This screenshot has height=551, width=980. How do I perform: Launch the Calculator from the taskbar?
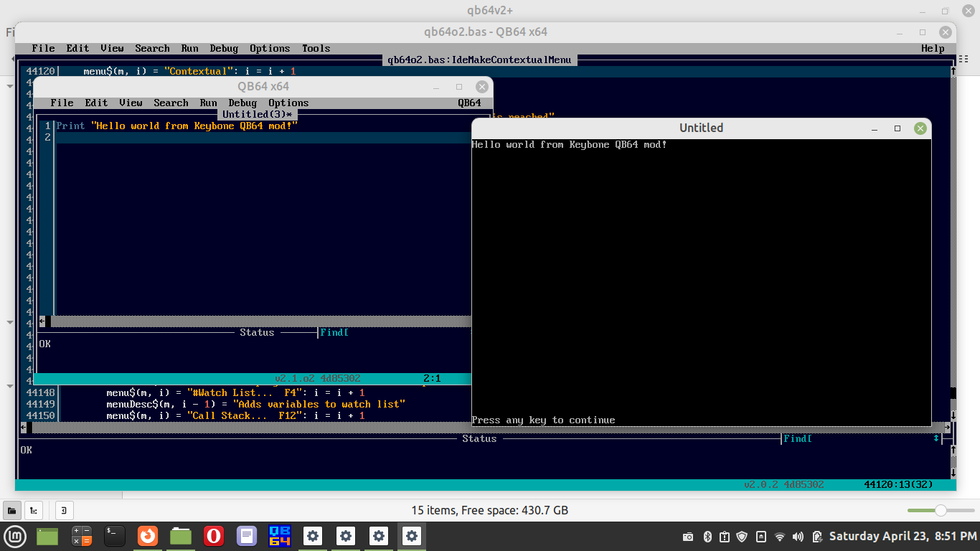pos(82,536)
